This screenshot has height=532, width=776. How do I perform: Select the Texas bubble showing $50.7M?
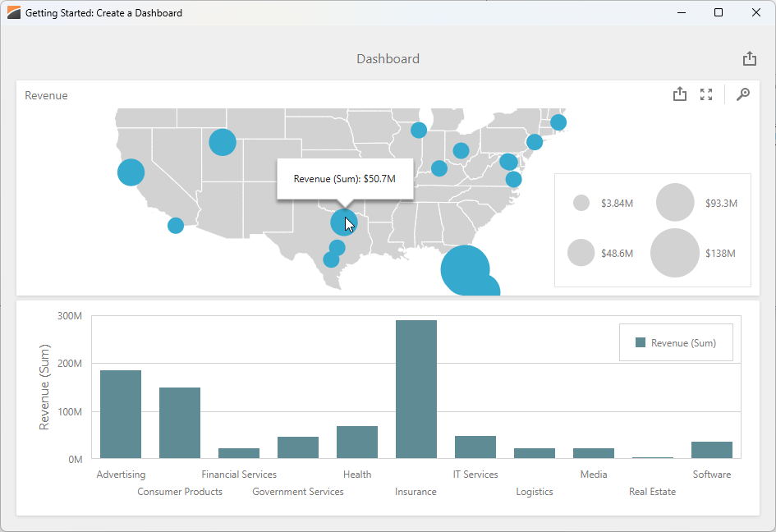pyautogui.click(x=343, y=223)
